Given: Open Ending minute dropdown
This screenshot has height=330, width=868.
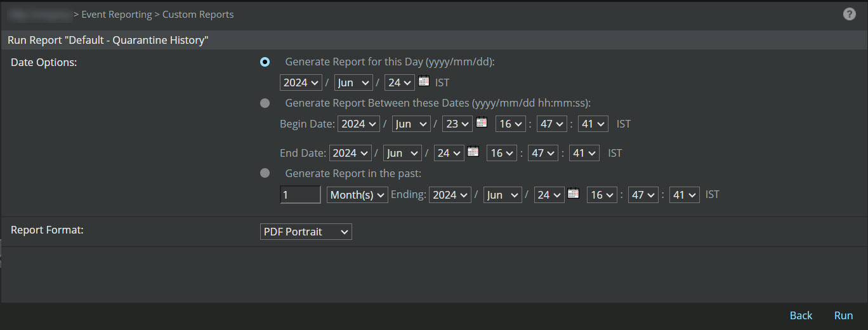Looking at the screenshot, I should click(x=643, y=195).
